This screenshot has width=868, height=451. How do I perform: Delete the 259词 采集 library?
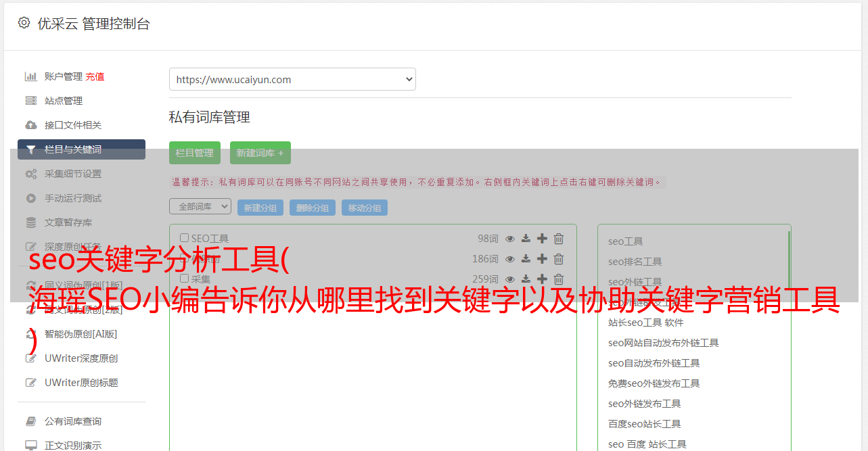(559, 279)
